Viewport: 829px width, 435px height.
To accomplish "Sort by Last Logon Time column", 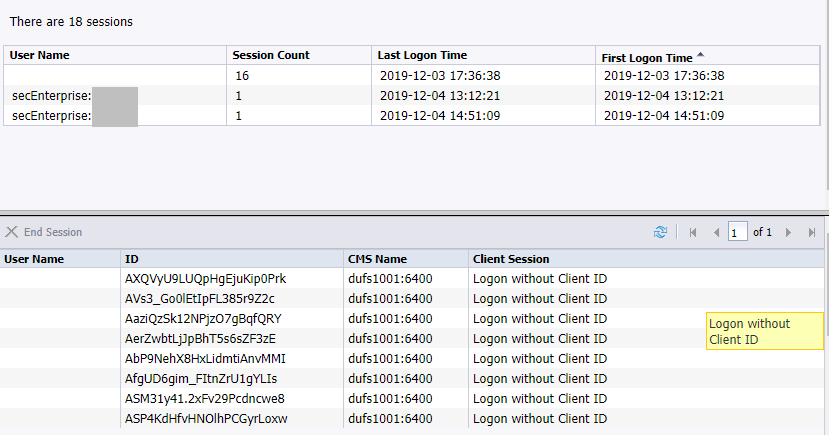I will click(483, 55).
